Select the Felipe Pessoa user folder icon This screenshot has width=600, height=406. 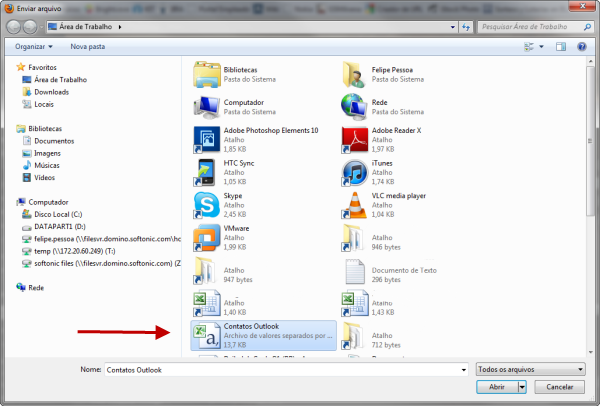point(354,74)
